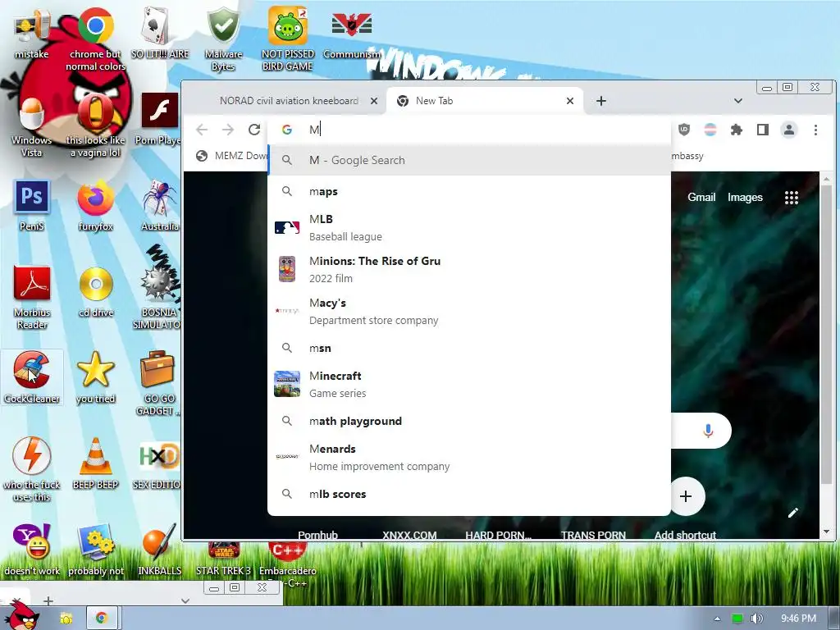Click the uBlock shield extension icon

coord(684,130)
